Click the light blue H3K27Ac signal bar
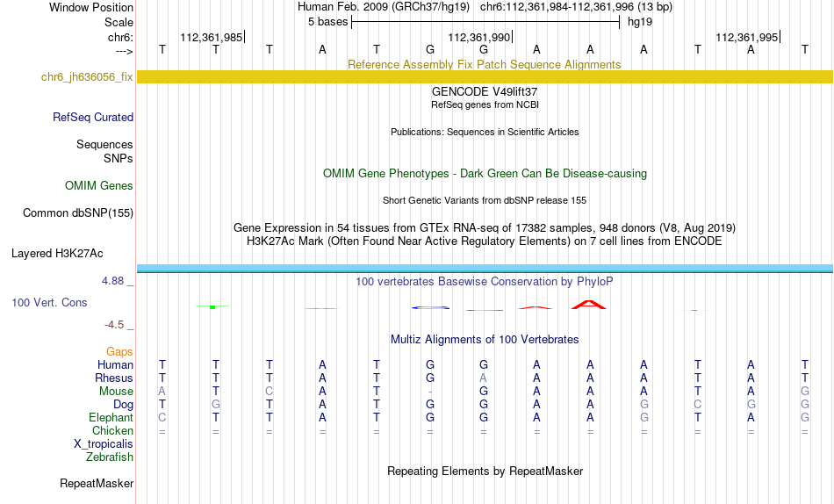Image resolution: width=834 pixels, height=504 pixels. (485, 268)
